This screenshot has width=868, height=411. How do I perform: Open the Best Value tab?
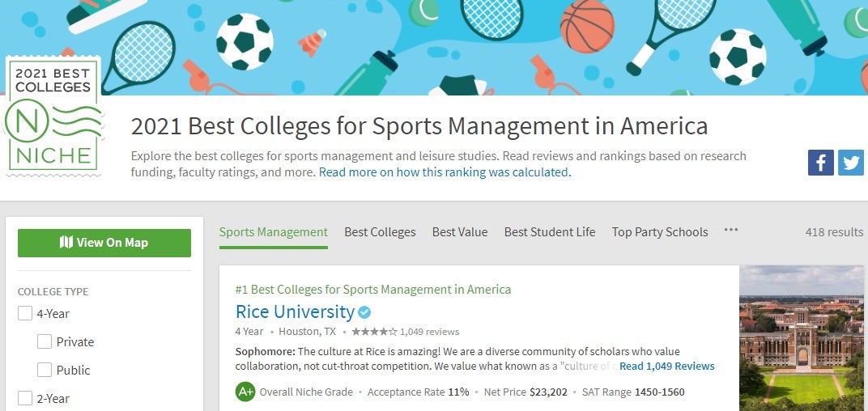click(460, 231)
